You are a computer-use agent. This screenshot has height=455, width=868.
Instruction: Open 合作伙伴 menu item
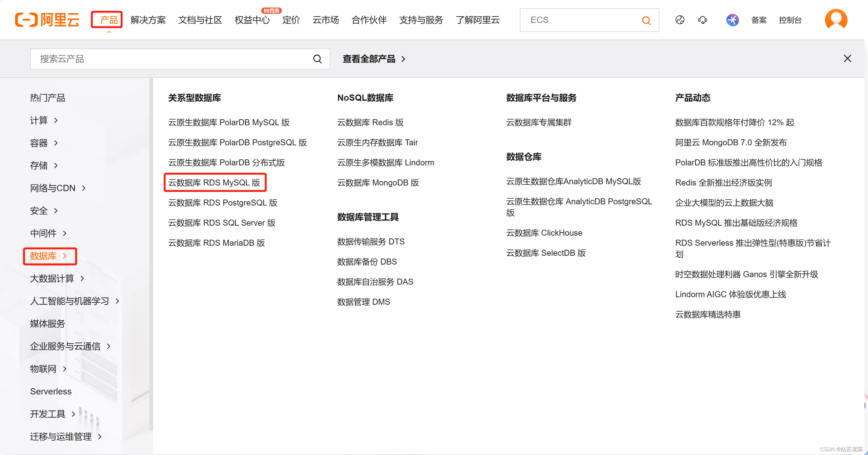369,20
